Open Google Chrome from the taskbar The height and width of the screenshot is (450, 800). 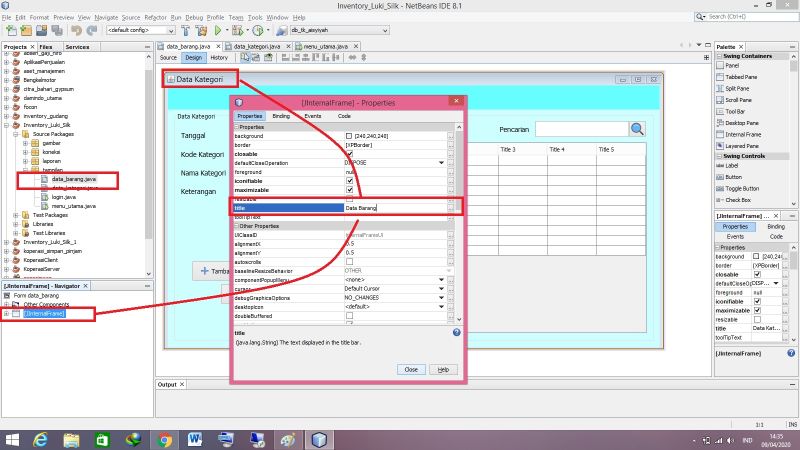(164, 440)
